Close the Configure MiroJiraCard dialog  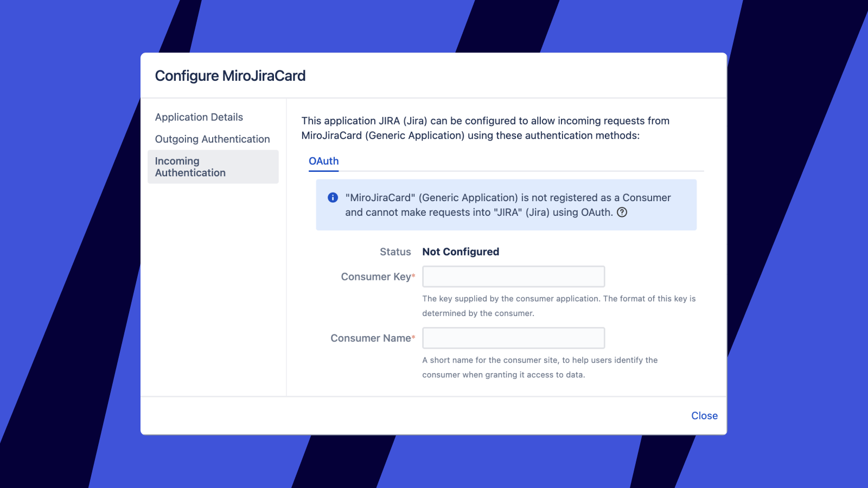[704, 416]
